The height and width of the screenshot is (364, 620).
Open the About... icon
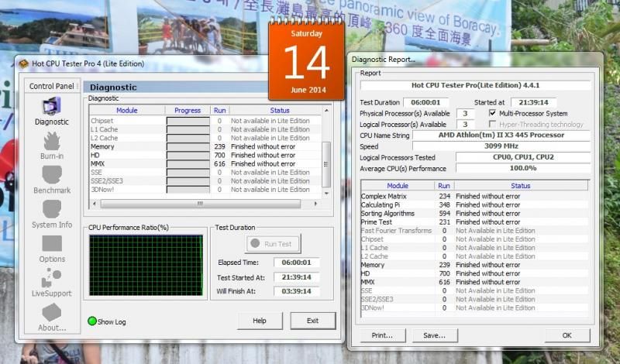pos(52,312)
